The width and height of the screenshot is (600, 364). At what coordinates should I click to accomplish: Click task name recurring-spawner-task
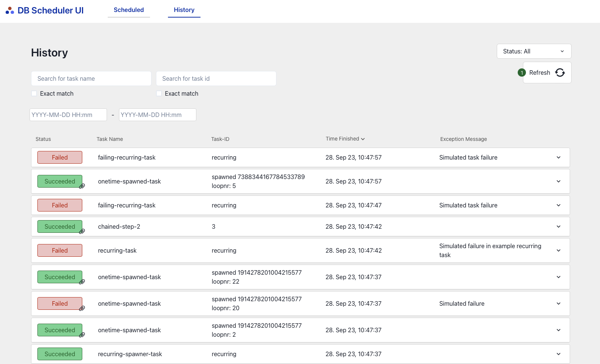(x=130, y=354)
